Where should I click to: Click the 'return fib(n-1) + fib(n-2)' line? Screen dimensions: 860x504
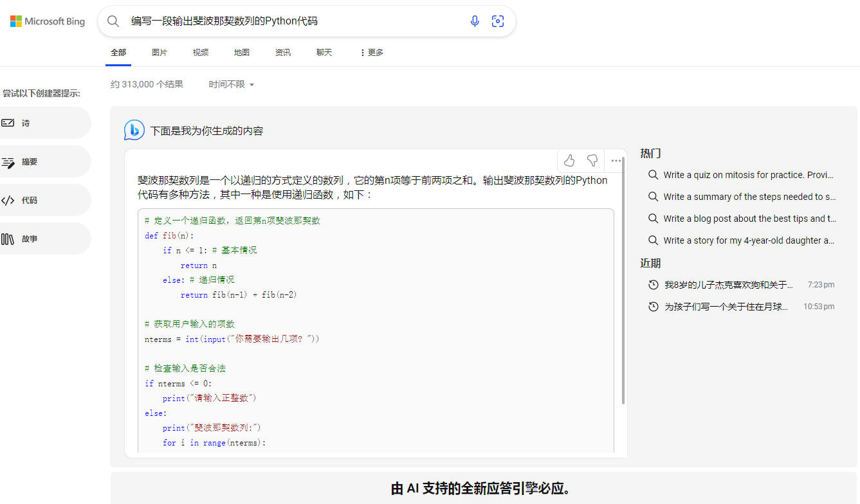239,295
